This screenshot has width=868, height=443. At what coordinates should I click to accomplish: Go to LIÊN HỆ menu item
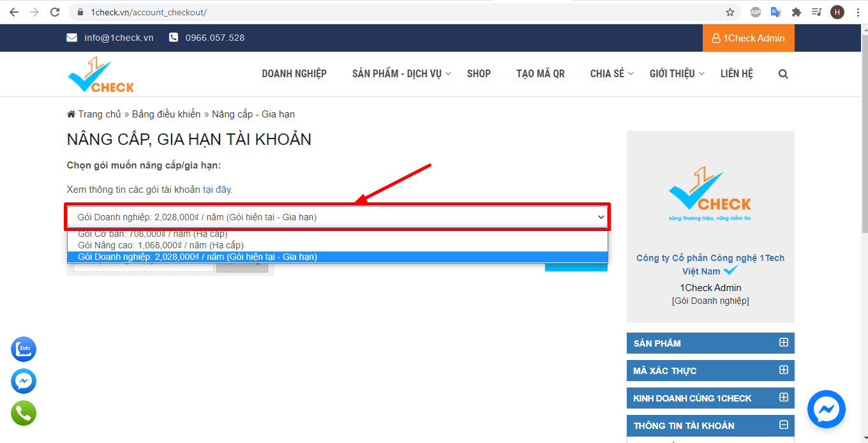[x=737, y=74]
